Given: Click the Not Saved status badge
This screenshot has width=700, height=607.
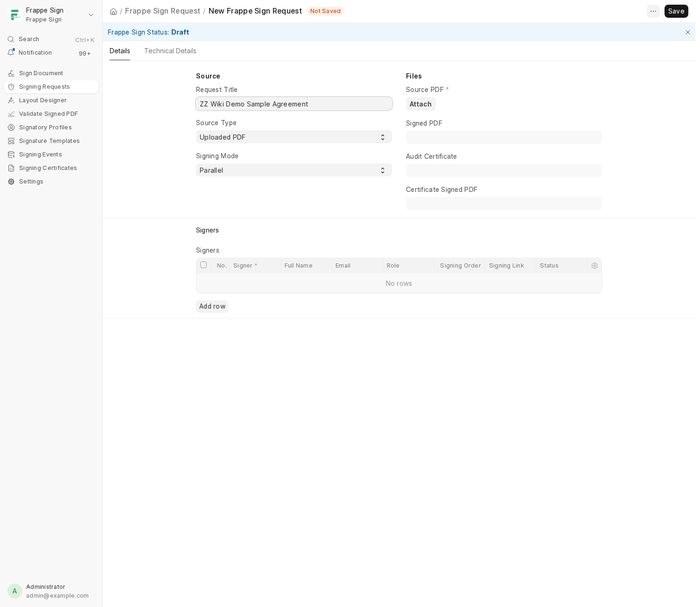Looking at the screenshot, I should pos(325,11).
